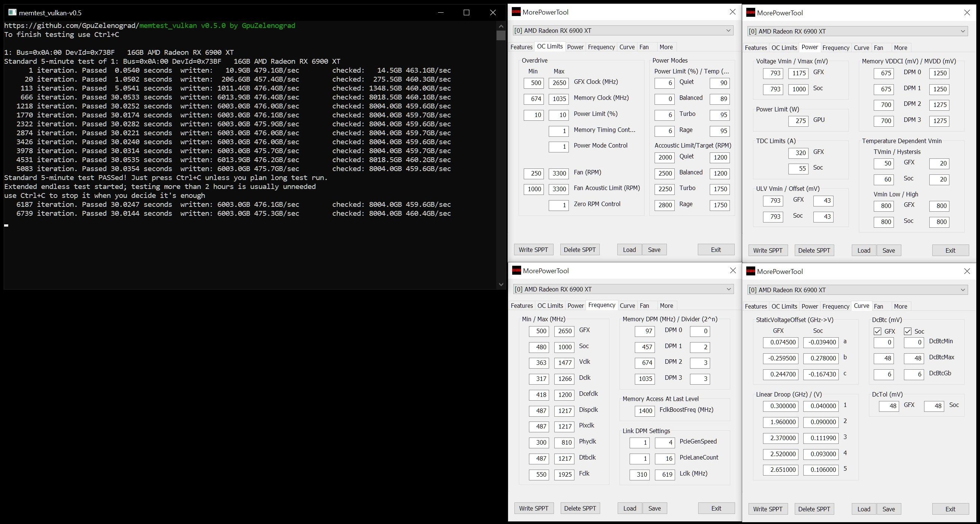Click Exit in the OC Limits window
This screenshot has width=980, height=524.
pos(716,250)
